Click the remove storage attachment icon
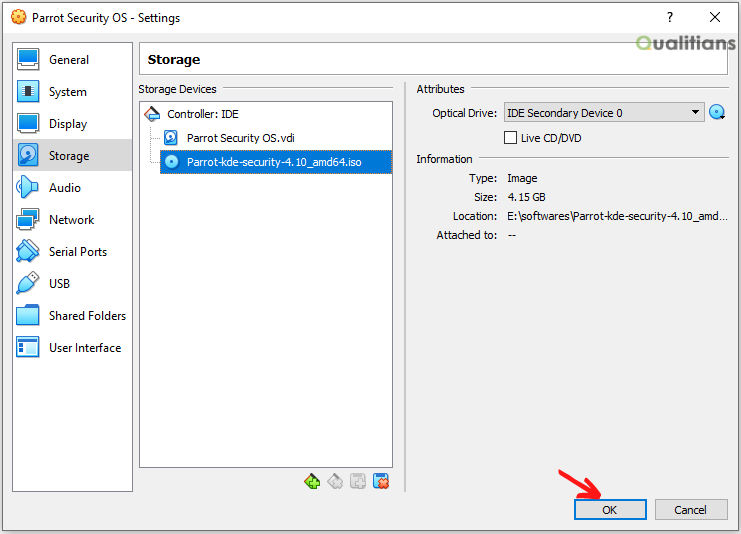Viewport: 741px width, 534px height. tap(381, 482)
